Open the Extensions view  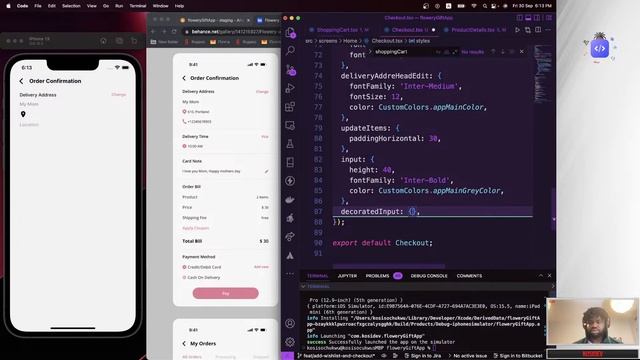point(290,107)
